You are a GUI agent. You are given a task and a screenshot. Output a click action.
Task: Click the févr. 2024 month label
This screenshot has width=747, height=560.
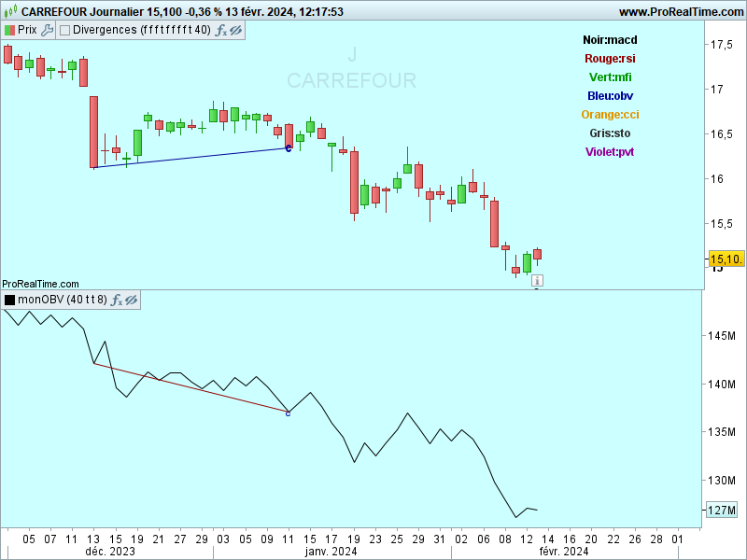pyautogui.click(x=564, y=552)
